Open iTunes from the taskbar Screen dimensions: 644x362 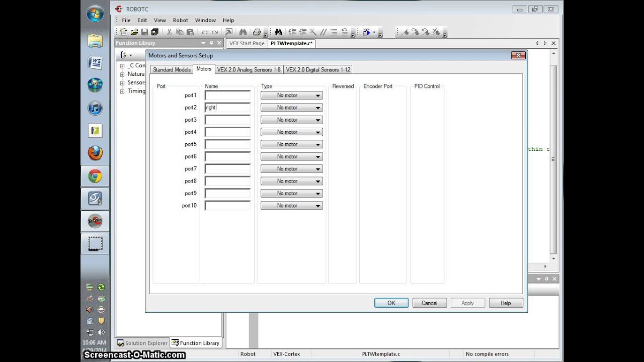(95, 108)
